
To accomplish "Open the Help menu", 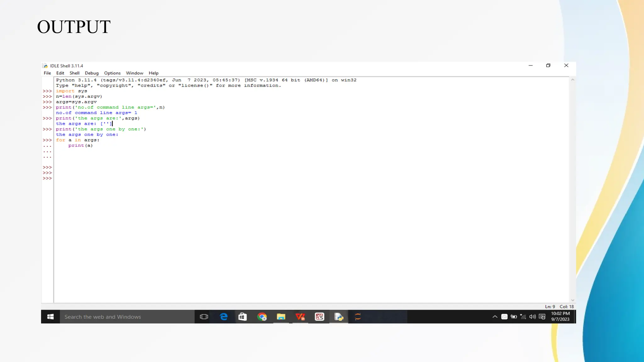I will click(x=153, y=73).
